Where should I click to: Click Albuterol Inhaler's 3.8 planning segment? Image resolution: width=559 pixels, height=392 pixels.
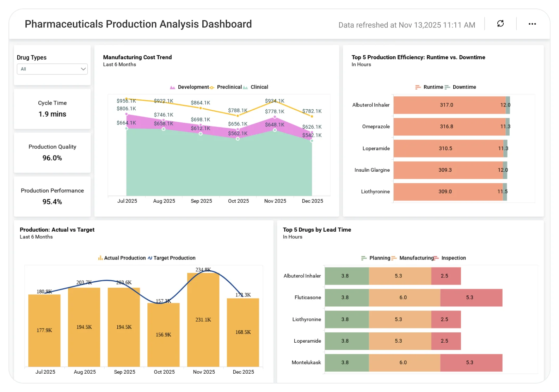347,276
